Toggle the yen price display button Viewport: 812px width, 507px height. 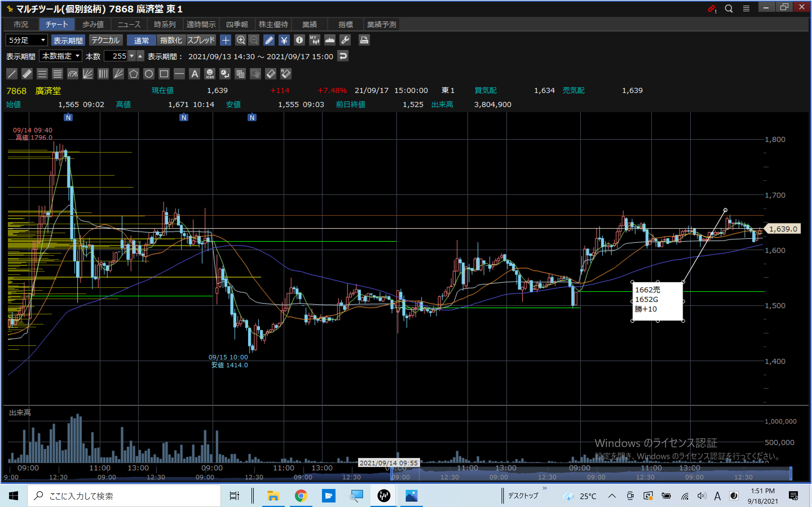click(x=284, y=40)
